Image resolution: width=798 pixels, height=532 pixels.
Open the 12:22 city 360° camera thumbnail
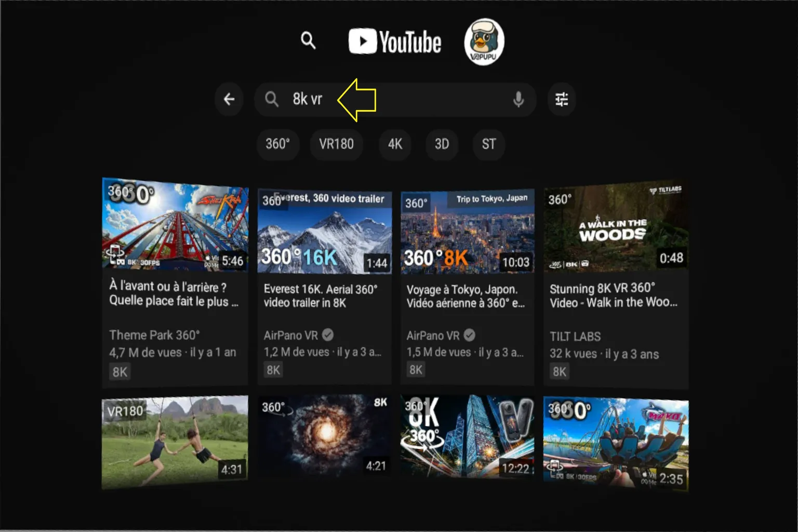click(468, 436)
